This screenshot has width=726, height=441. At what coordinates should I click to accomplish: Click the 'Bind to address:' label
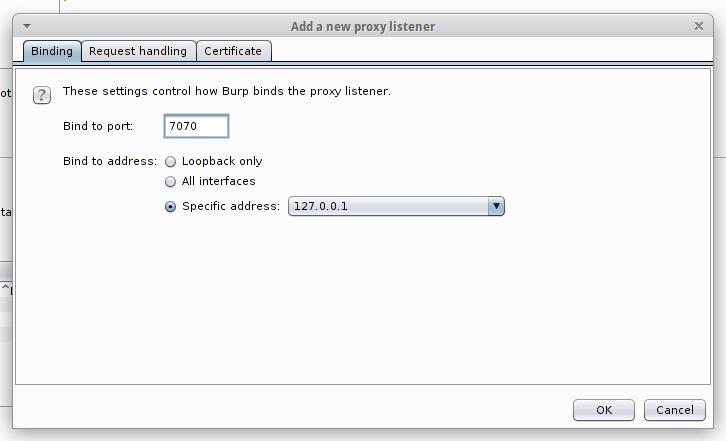110,161
